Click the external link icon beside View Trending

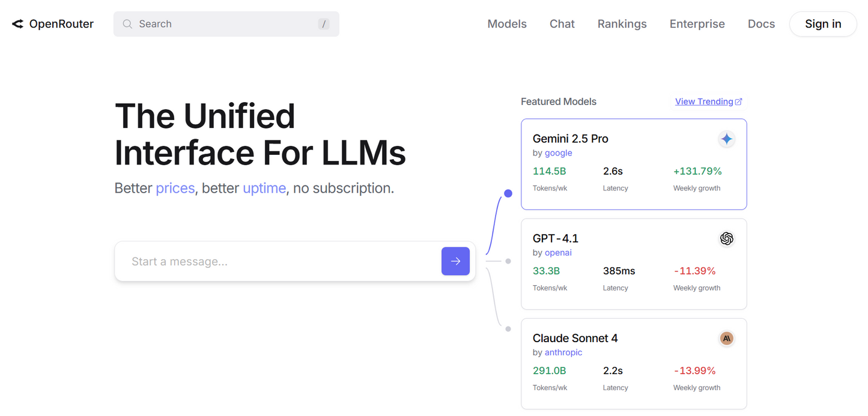(x=739, y=102)
